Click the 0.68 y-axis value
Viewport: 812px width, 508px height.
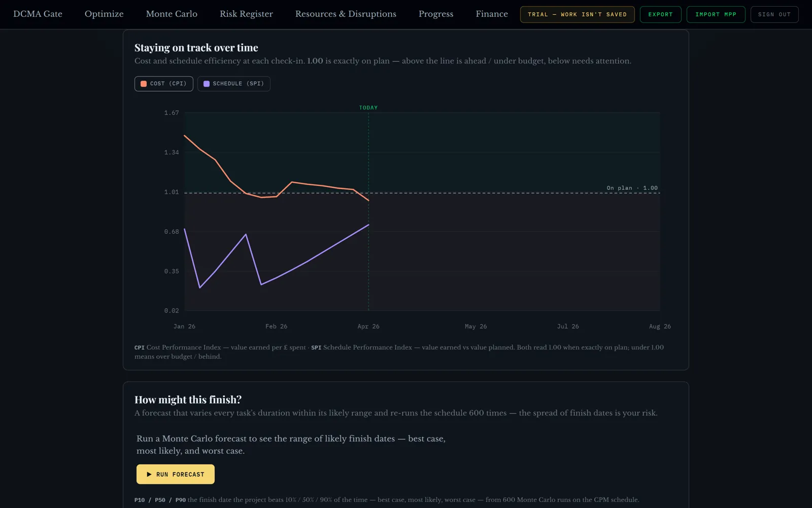point(172,232)
